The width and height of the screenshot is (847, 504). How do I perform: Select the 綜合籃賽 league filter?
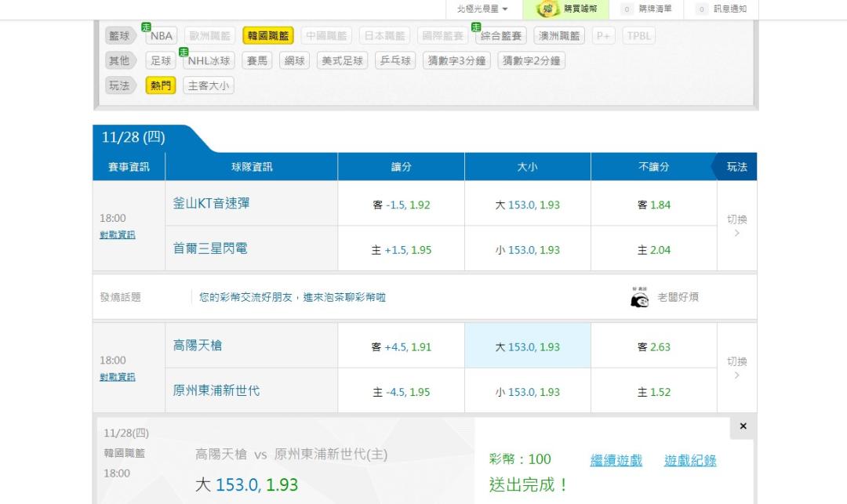pos(501,35)
